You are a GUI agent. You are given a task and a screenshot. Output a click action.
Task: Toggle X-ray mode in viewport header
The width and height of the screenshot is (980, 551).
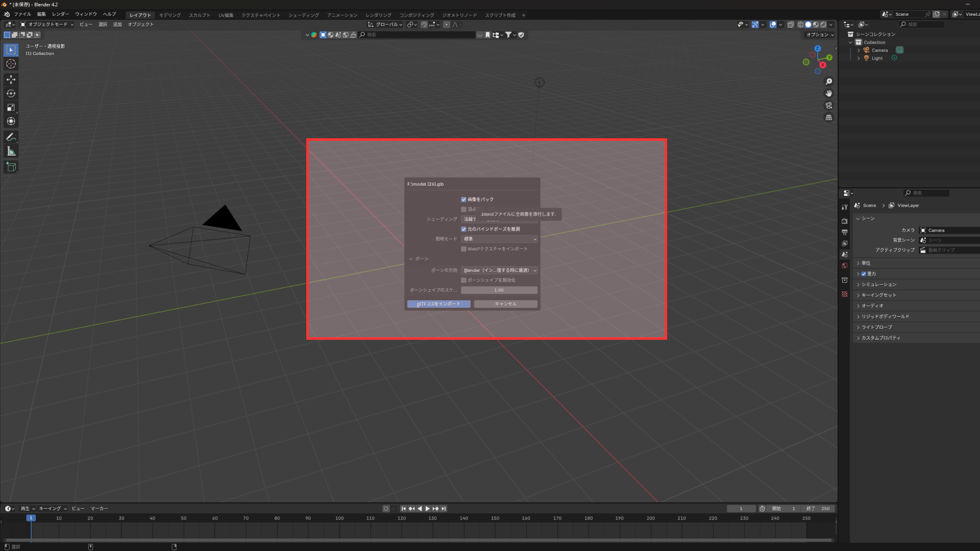click(x=791, y=24)
